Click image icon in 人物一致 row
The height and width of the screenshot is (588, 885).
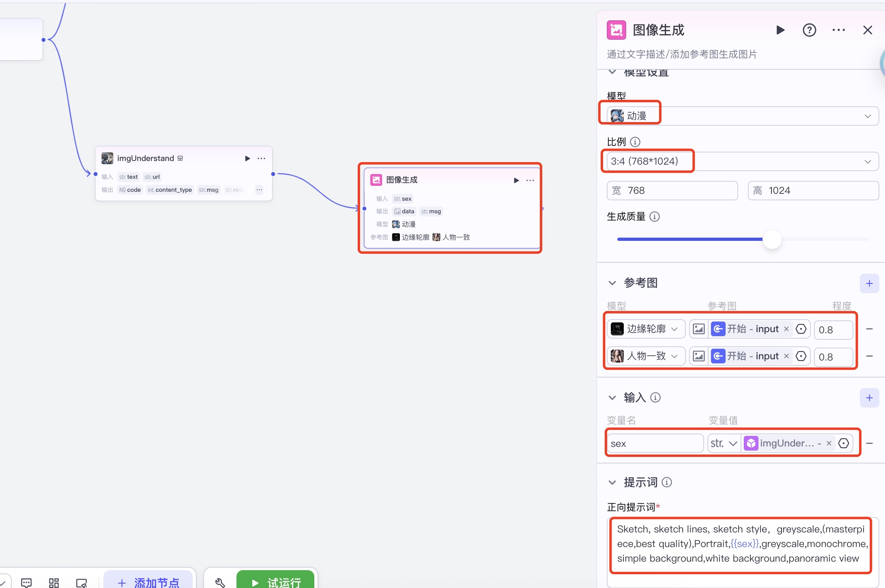click(698, 356)
